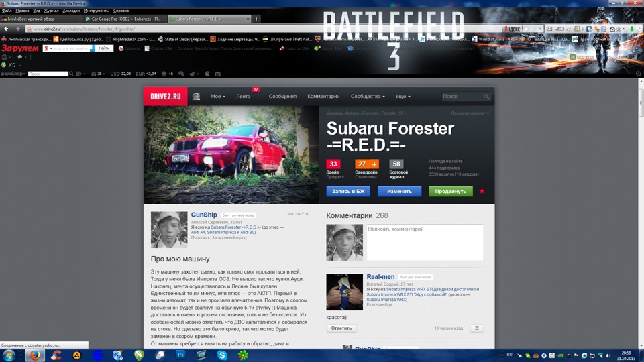Open the red Subaru Forester photo

point(231,155)
